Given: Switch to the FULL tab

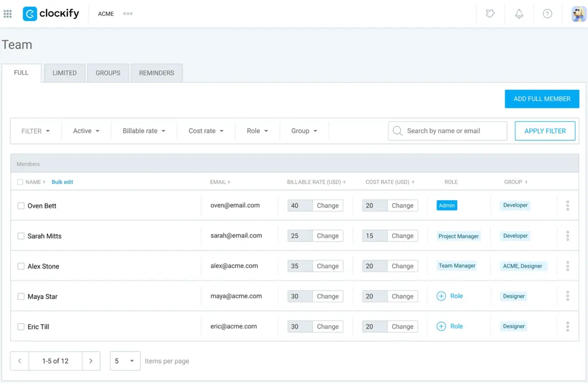Looking at the screenshot, I should pos(21,73).
